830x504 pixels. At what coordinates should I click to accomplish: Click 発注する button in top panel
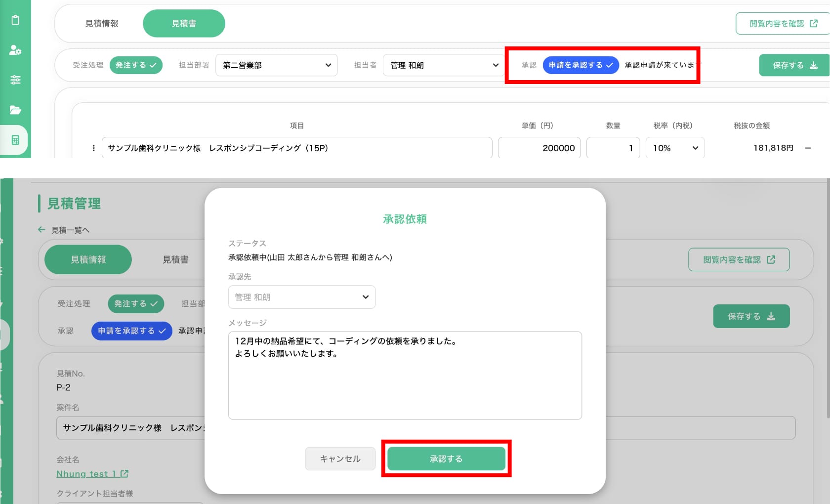136,65
